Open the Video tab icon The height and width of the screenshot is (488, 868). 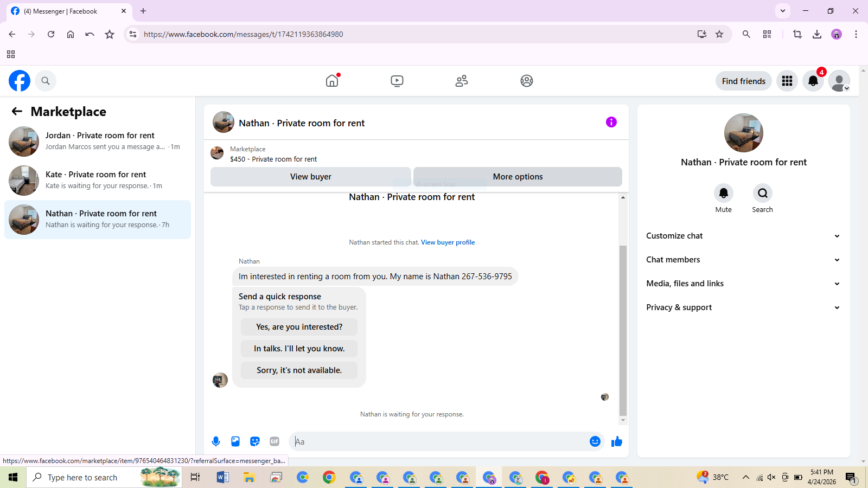pos(397,81)
